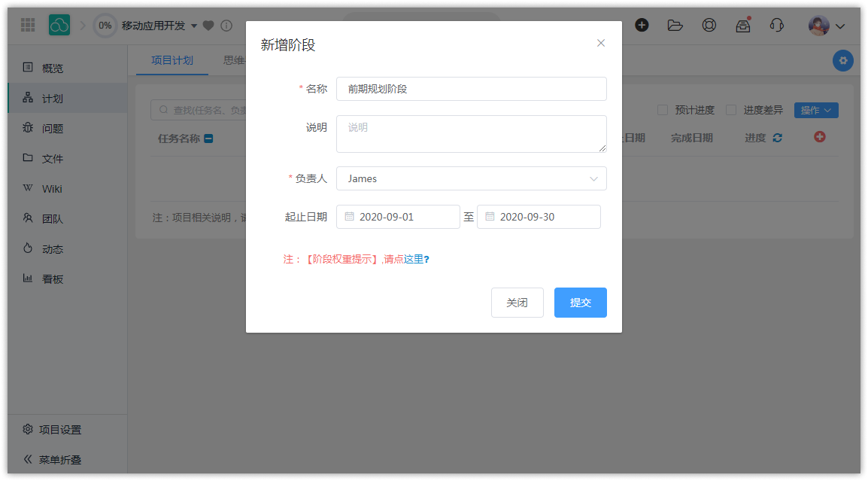Viewport: 868px width, 481px height.
Task: Click the heart favorite icon
Action: coord(208,26)
